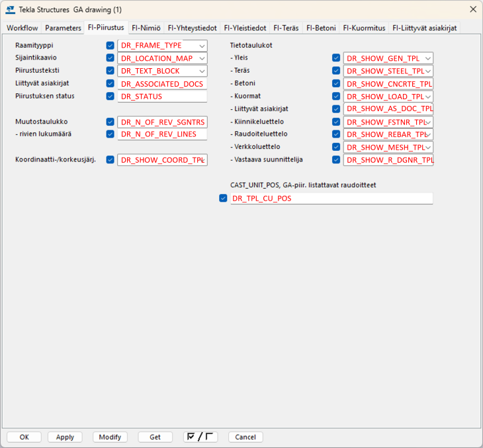Toggle the Raudoiteluettelo checkbox
The image size is (483, 448).
(336, 134)
